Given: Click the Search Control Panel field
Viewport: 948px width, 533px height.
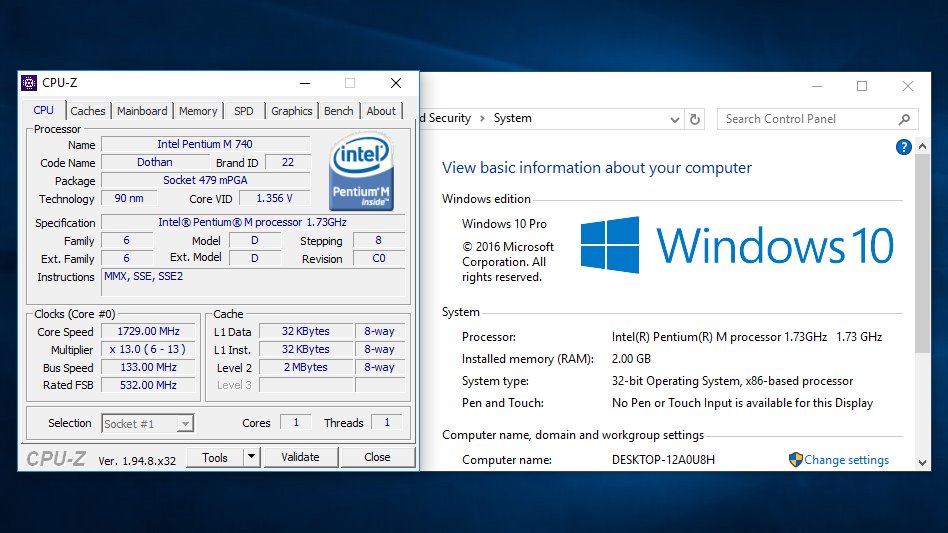Looking at the screenshot, I should (x=817, y=119).
